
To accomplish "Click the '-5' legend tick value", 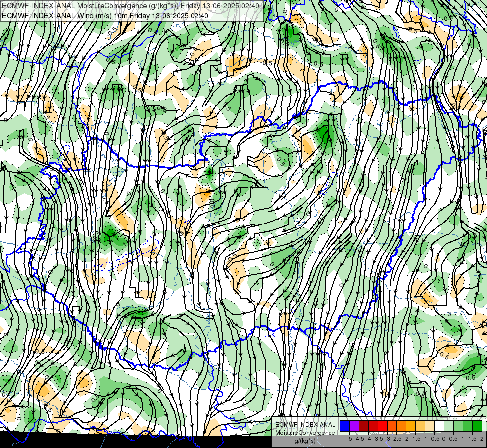I will pos(349,439).
